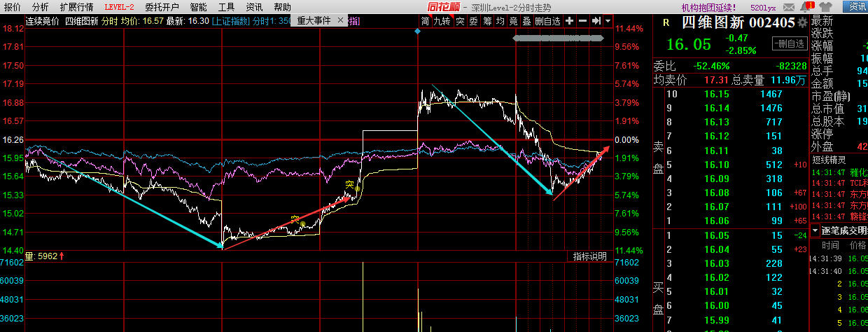Select sell level 5 price 16.10
The width and height of the screenshot is (868, 332).
coord(717,165)
